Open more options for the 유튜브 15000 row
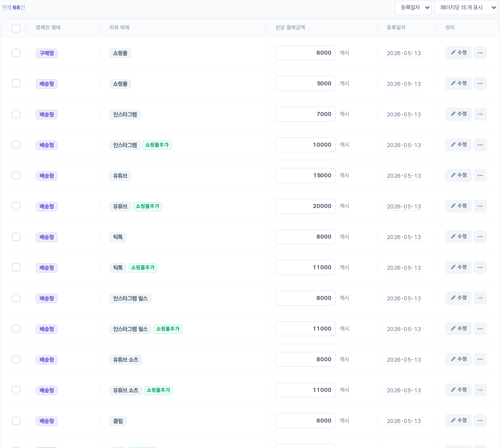500x448 pixels. (480, 175)
